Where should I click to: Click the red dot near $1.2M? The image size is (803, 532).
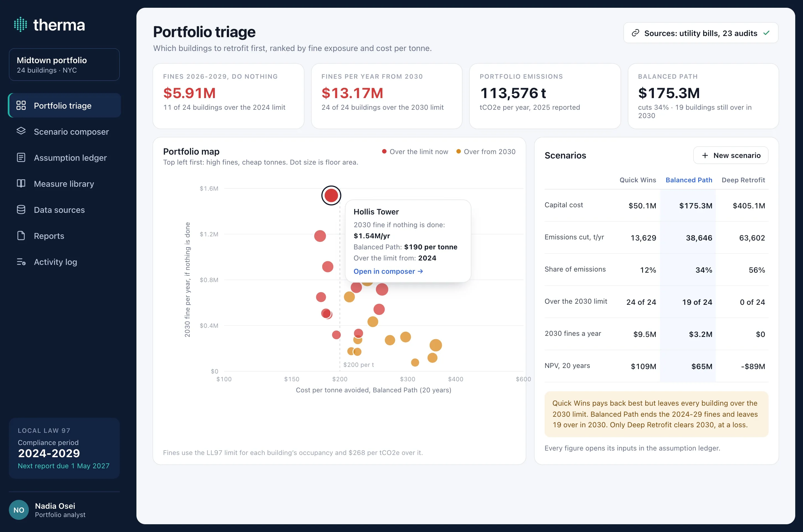click(320, 236)
